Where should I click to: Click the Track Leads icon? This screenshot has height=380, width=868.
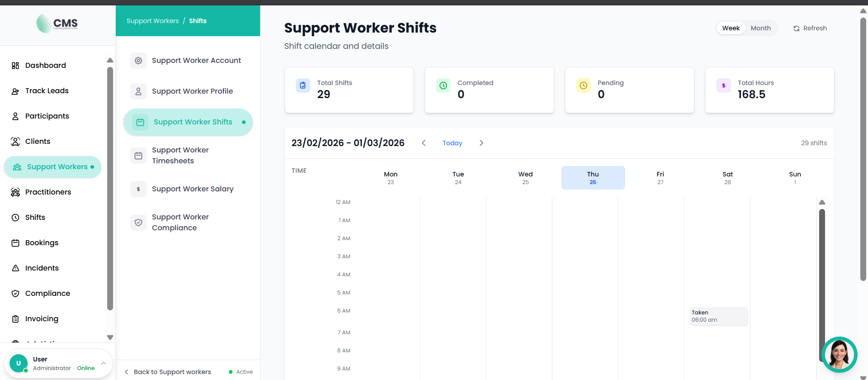click(x=15, y=91)
